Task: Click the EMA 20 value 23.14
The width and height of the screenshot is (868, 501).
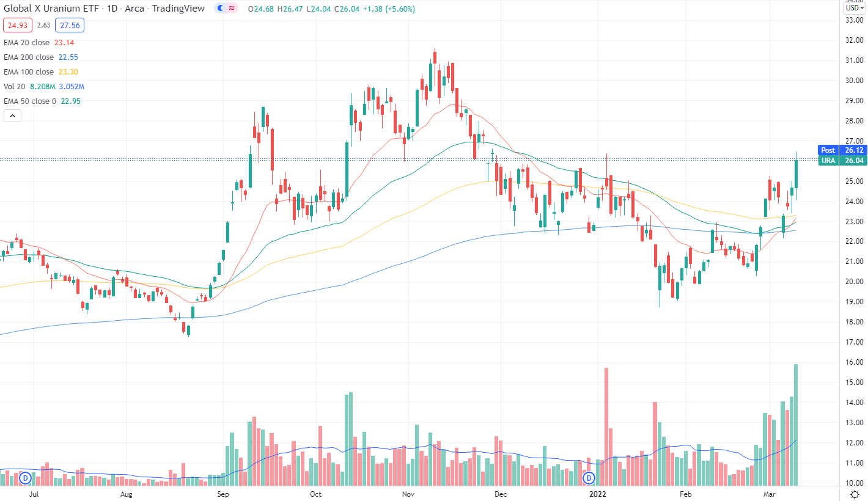Action: [64, 42]
